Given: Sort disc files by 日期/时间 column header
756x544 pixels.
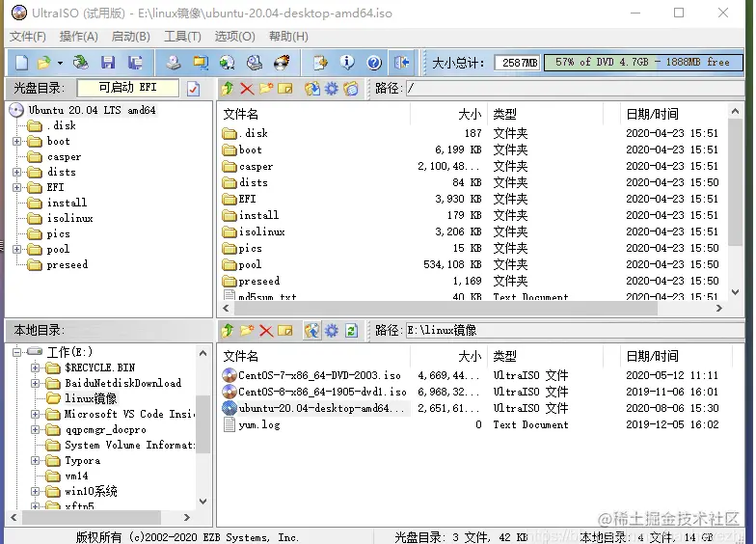Looking at the screenshot, I should click(x=673, y=114).
